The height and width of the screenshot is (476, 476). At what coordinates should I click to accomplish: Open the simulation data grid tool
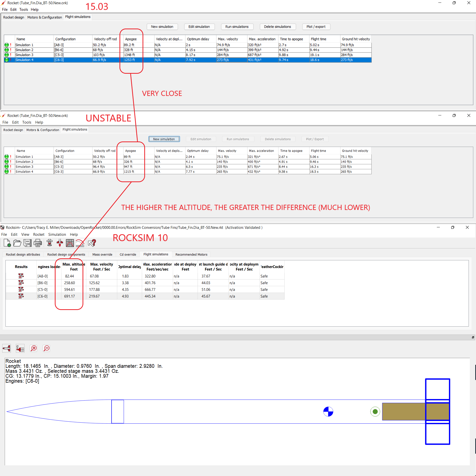click(x=70, y=243)
